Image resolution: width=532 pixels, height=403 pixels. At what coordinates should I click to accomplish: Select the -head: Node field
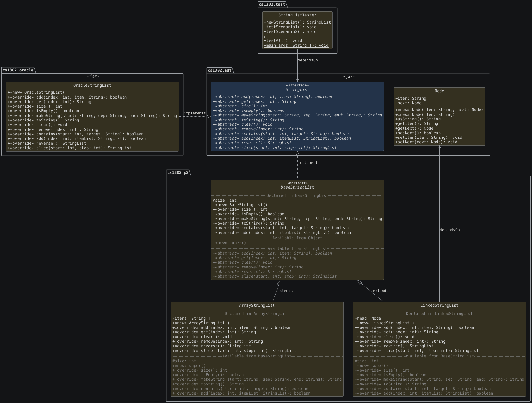(368, 319)
